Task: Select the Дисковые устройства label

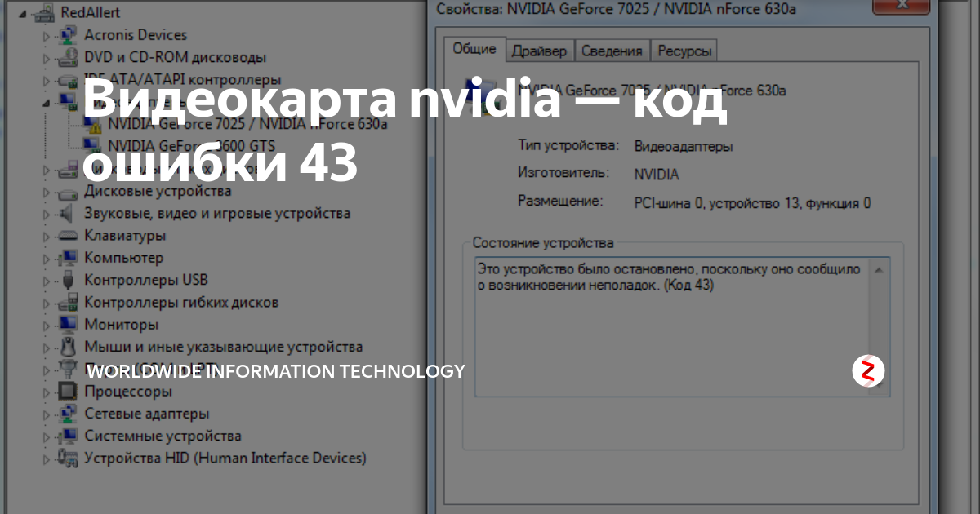Action: (x=158, y=191)
